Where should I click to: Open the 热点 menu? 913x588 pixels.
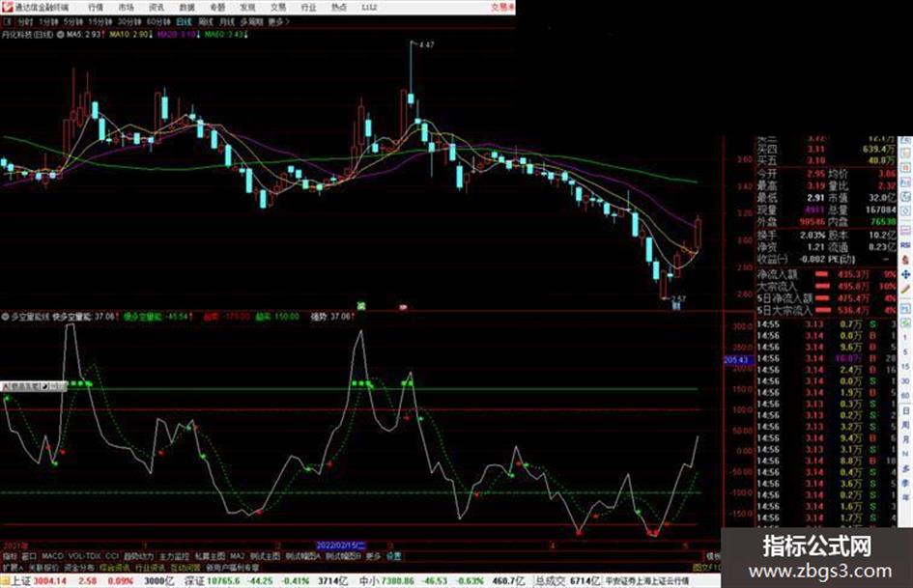click(339, 8)
